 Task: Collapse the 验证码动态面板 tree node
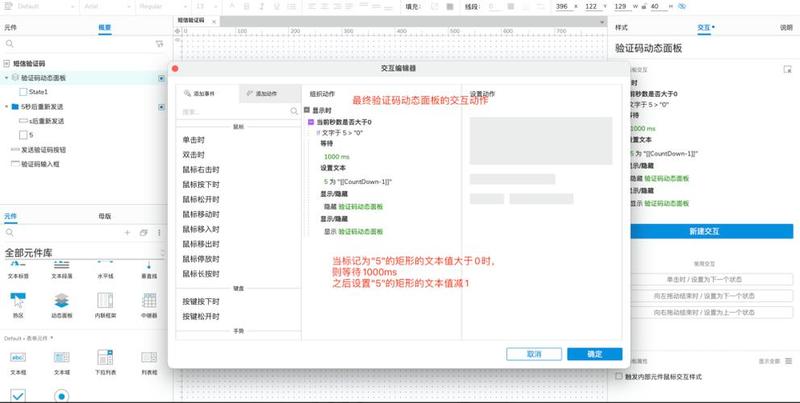coord(7,78)
